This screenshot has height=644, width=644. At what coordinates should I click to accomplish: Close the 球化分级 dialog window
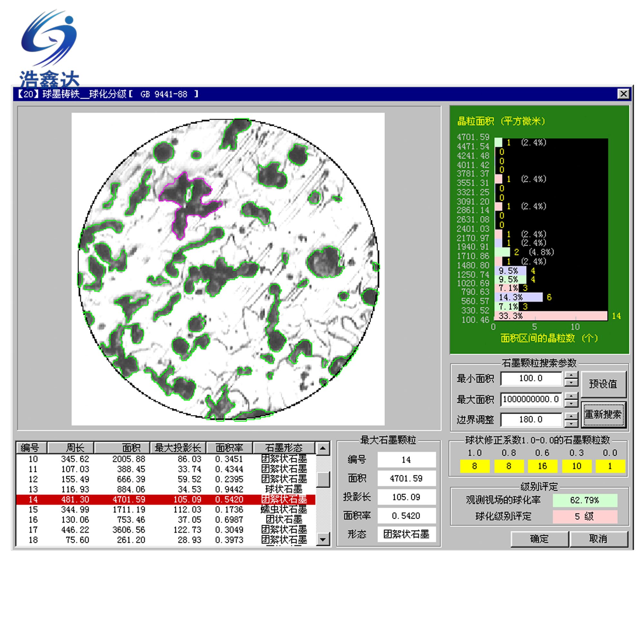624,94
